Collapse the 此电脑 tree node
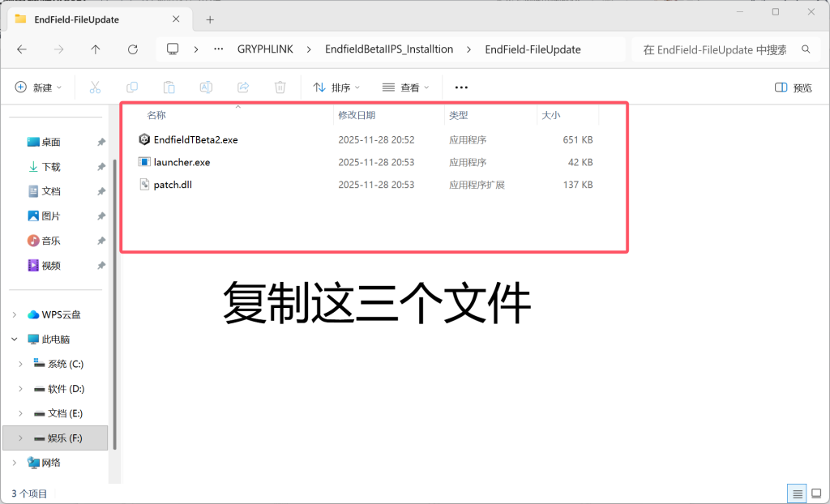This screenshot has height=504, width=830. (13, 339)
